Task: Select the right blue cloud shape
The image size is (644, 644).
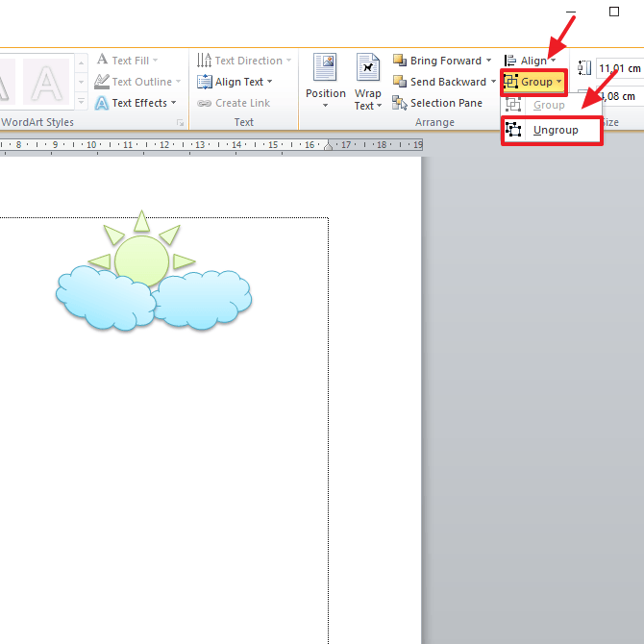Action: (204, 300)
